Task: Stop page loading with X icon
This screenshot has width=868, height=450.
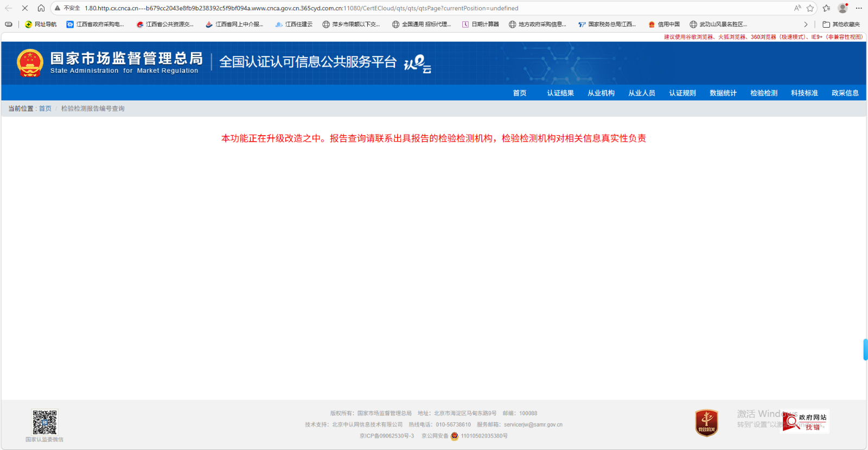Action: coord(25,8)
